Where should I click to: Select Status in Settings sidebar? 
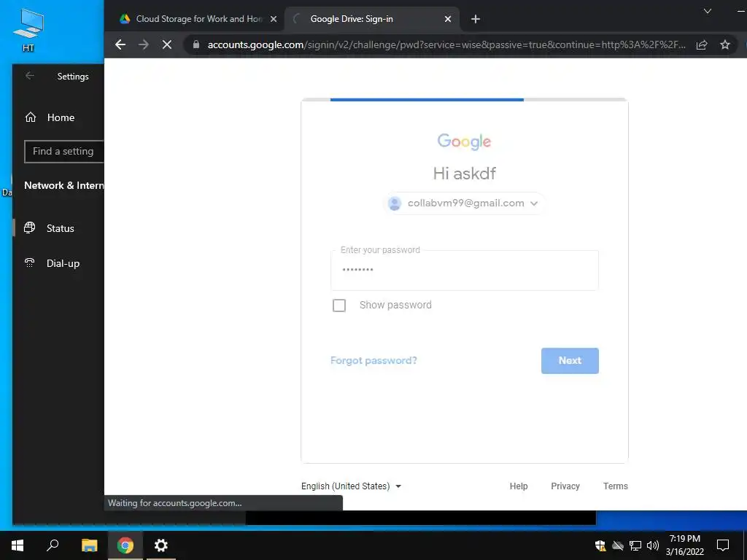(58, 228)
